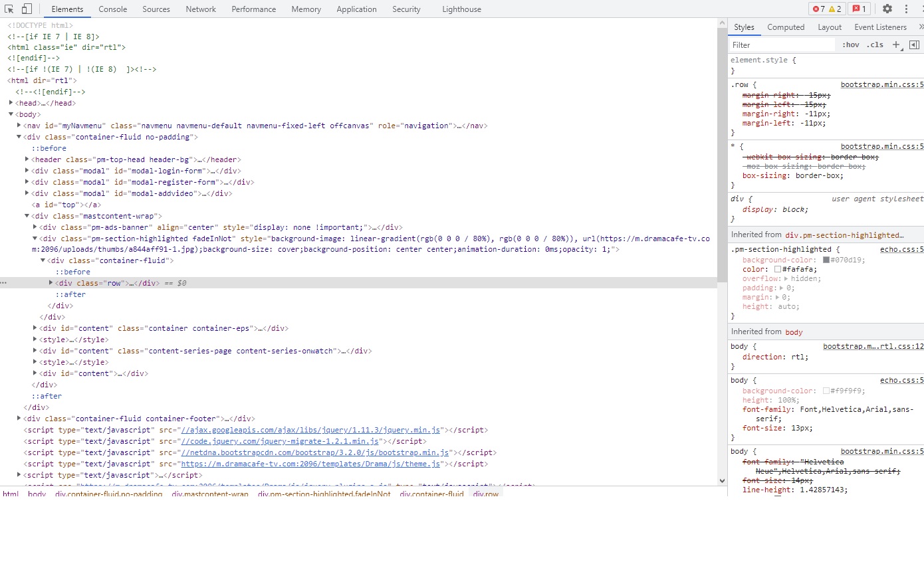Switch to the Console tab
Image resolution: width=924 pixels, height=576 pixels.
coord(113,9)
